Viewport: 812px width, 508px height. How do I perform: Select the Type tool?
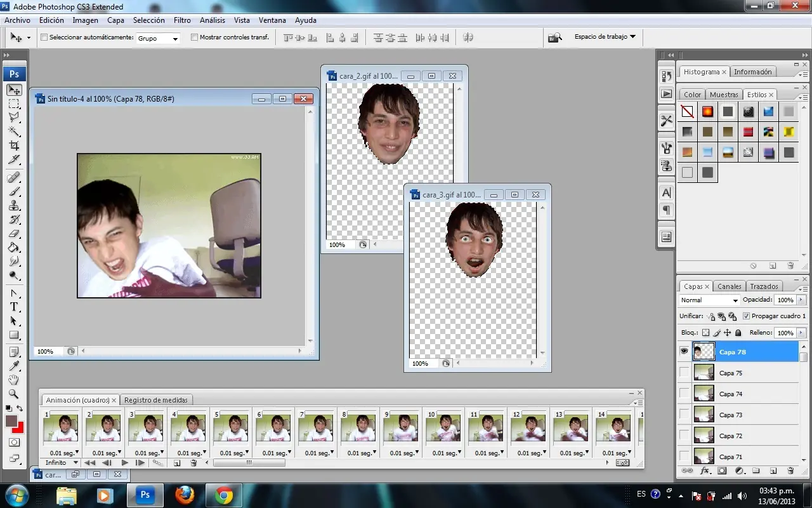pos(14,307)
